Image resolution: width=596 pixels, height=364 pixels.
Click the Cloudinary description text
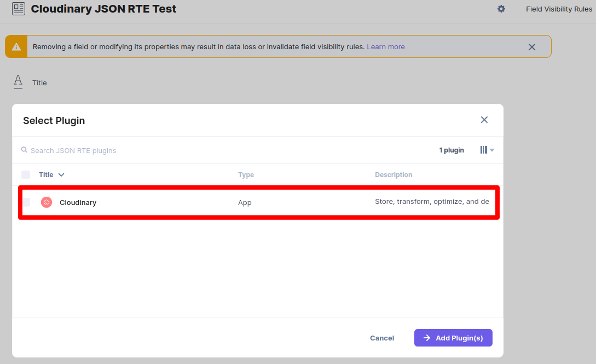tap(432, 201)
